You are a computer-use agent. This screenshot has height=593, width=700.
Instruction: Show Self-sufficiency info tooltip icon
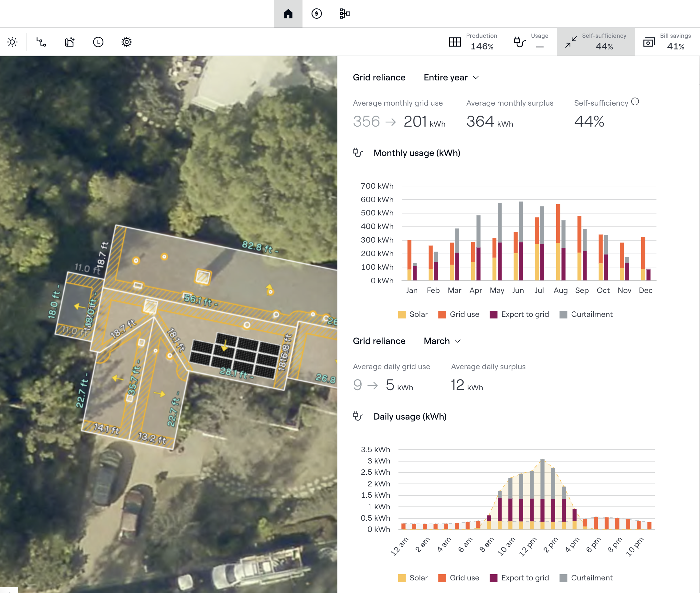pos(635,101)
